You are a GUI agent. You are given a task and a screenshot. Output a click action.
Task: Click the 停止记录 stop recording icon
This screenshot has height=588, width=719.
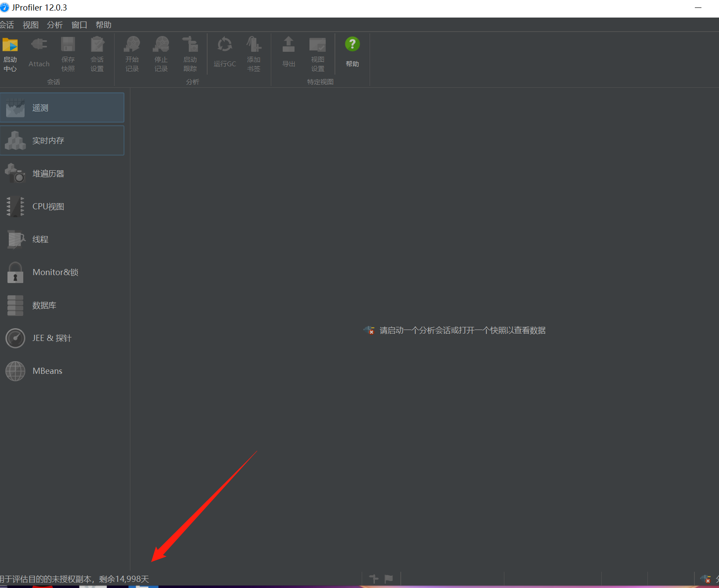tap(161, 45)
